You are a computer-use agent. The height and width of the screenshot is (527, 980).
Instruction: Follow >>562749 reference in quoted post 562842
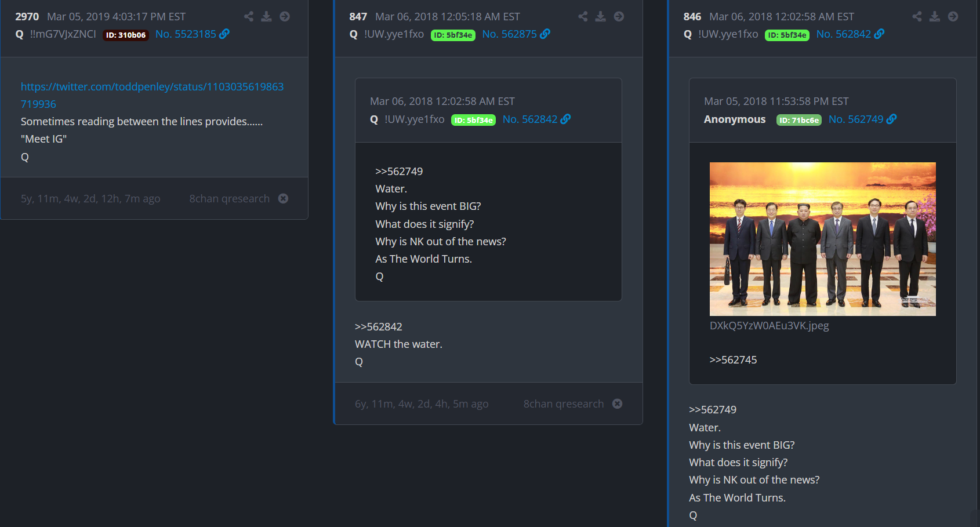tap(399, 171)
